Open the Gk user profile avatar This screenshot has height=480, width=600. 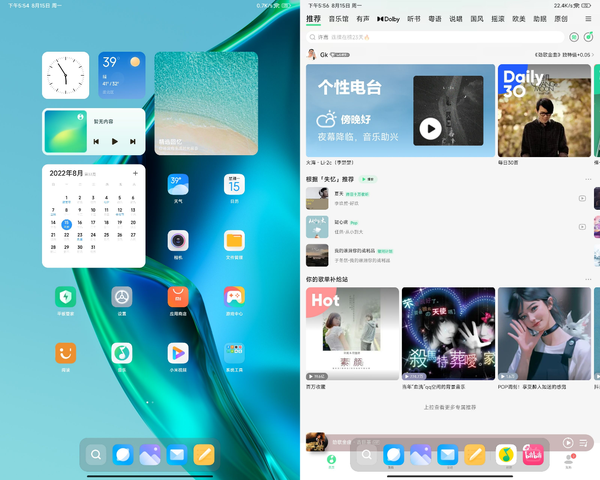(312, 54)
